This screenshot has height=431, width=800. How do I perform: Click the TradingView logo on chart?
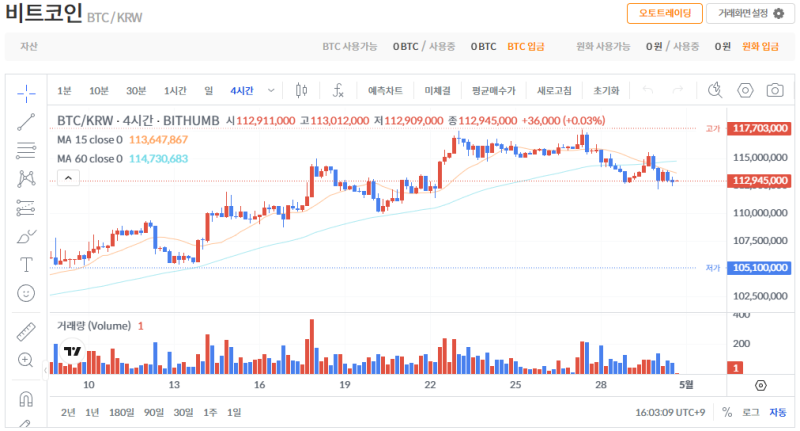72,351
